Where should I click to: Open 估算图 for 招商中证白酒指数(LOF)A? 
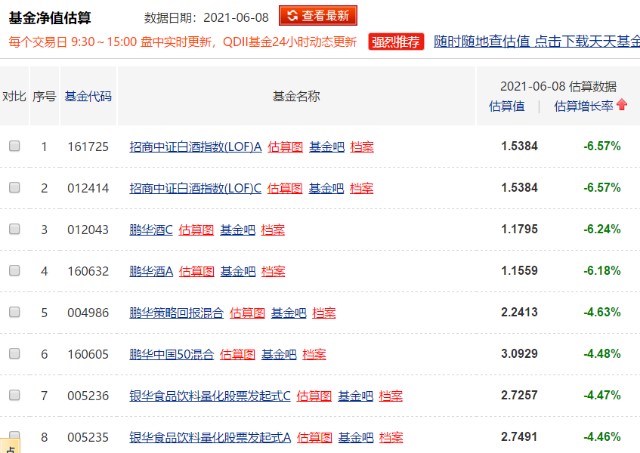(x=285, y=147)
